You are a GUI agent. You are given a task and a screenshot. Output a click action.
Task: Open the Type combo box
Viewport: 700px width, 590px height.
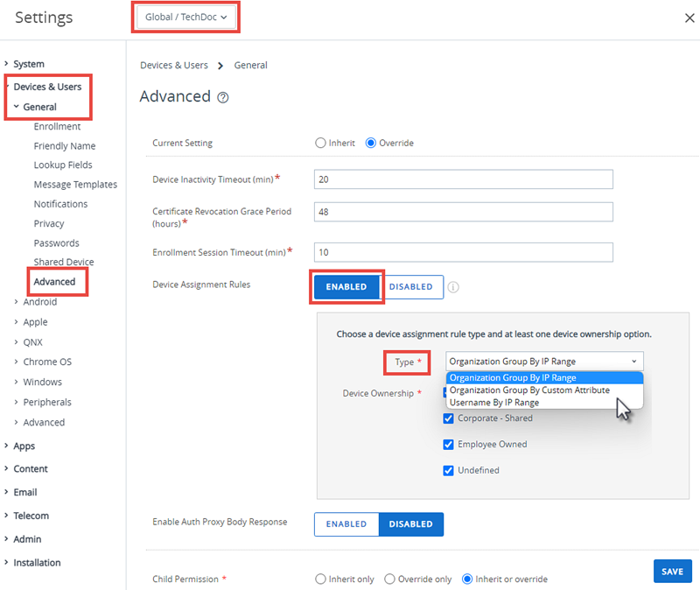click(544, 362)
